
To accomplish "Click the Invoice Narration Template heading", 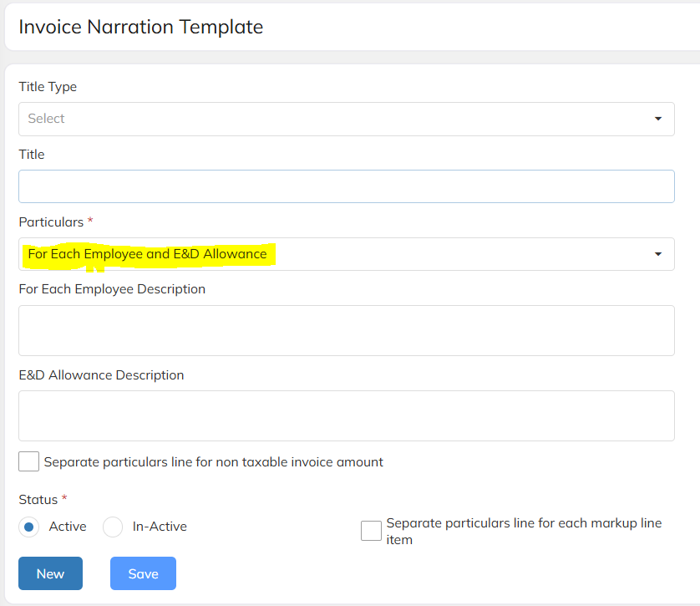I will (141, 27).
